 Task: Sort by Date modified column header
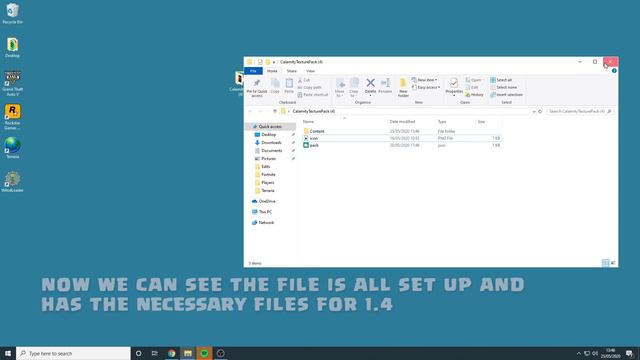tap(402, 122)
